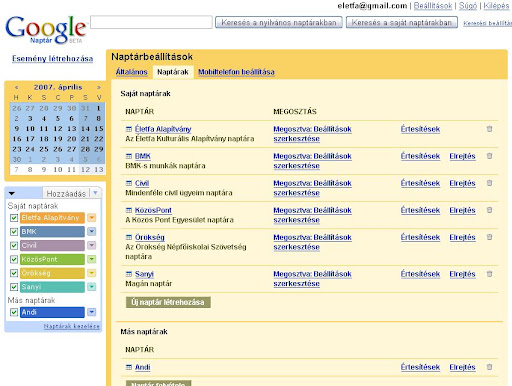
Task: Click the Google Naptár logo
Action: 46,30
